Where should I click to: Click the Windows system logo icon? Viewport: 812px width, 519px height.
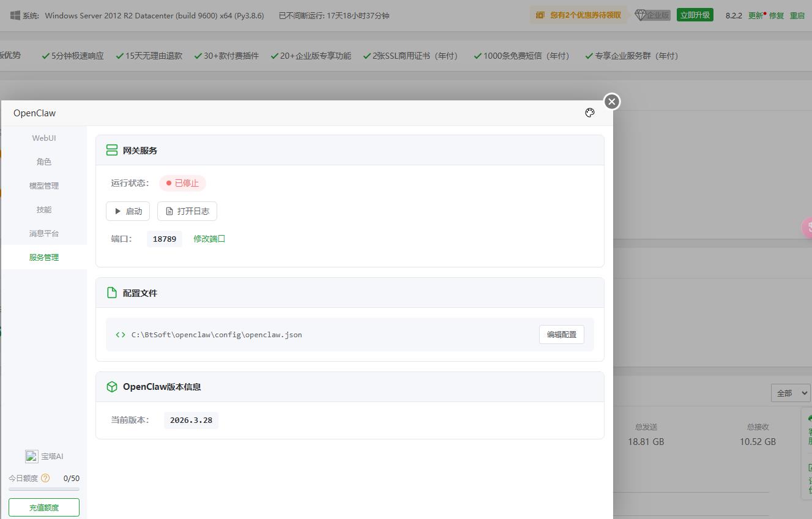[15, 15]
